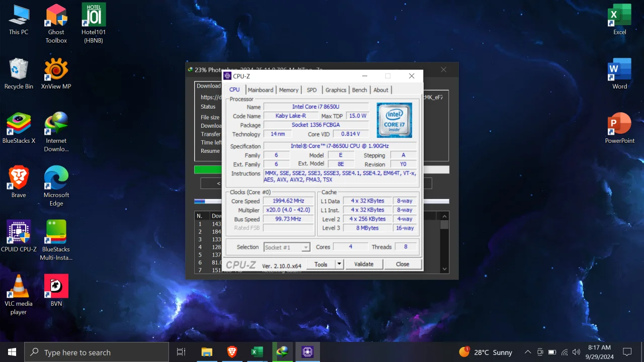Select the CPU tab
This screenshot has width=644, height=362.
click(x=234, y=89)
